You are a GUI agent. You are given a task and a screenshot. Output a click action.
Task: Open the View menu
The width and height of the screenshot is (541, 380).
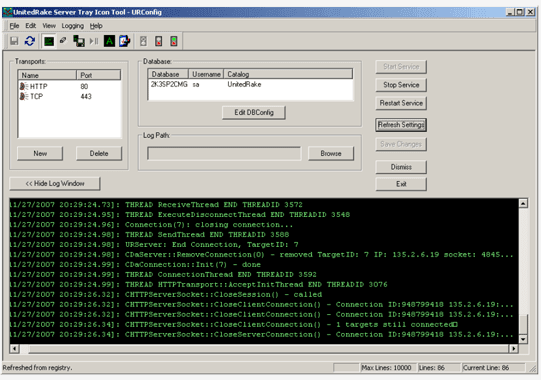pos(49,26)
